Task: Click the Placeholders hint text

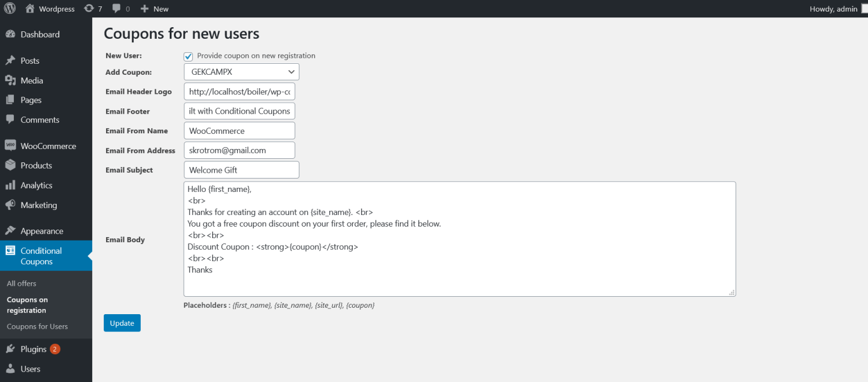Action: coord(279,305)
